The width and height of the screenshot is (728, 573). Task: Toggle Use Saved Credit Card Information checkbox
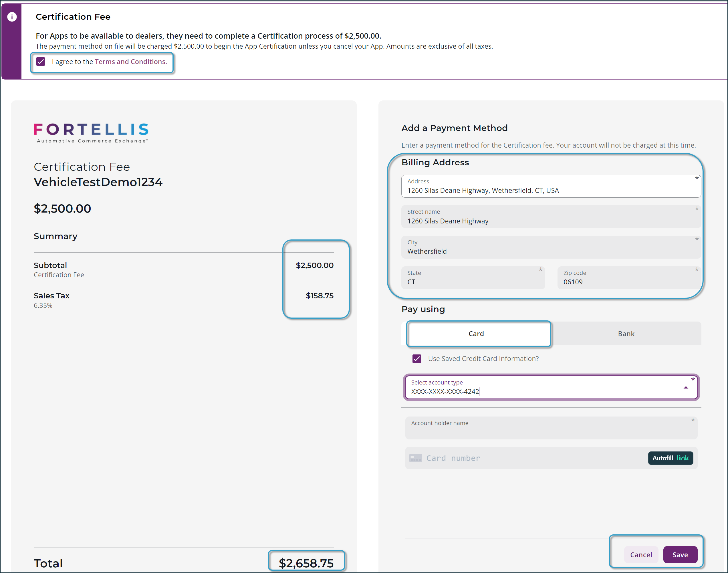[x=416, y=359]
